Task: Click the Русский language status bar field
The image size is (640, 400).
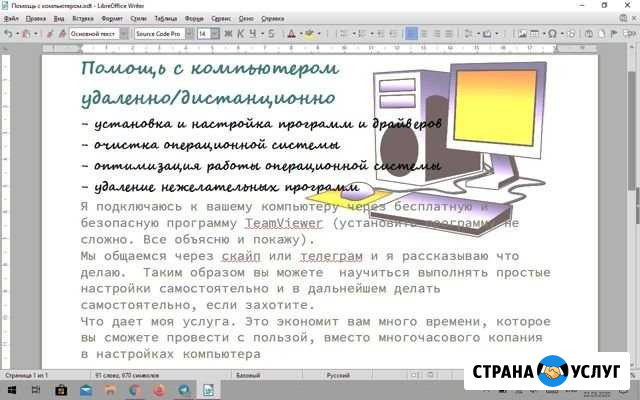Action: pyautogui.click(x=336, y=375)
